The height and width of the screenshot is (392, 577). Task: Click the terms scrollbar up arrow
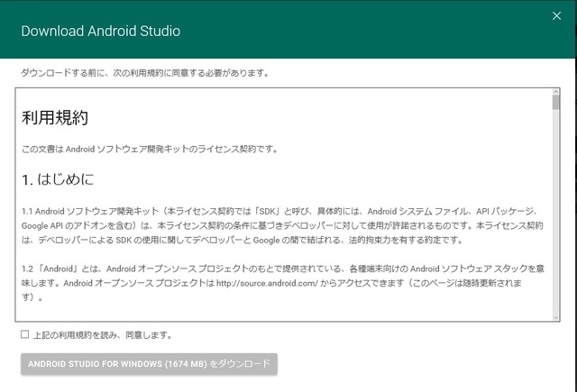[x=555, y=92]
